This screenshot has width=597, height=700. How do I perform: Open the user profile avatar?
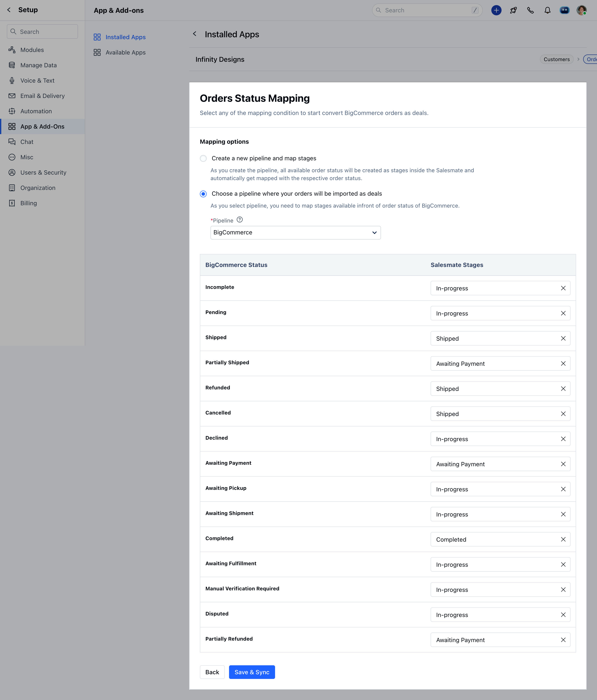(581, 10)
